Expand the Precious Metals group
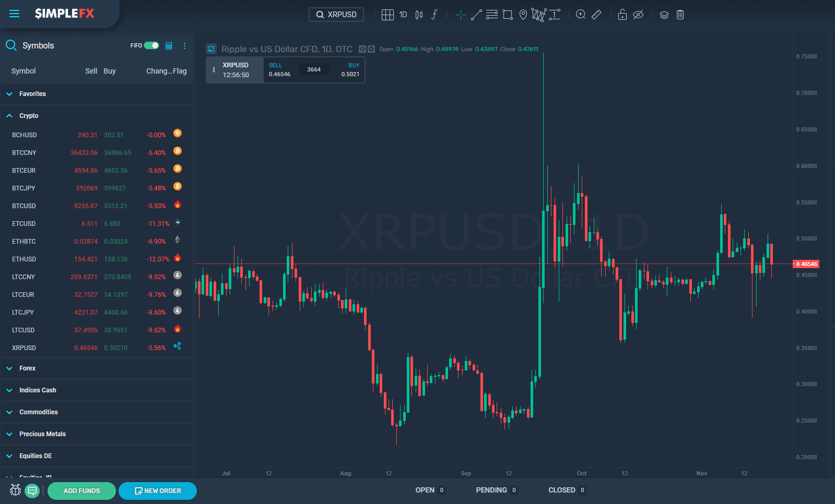Screen dimensions: 835x504 97,434
